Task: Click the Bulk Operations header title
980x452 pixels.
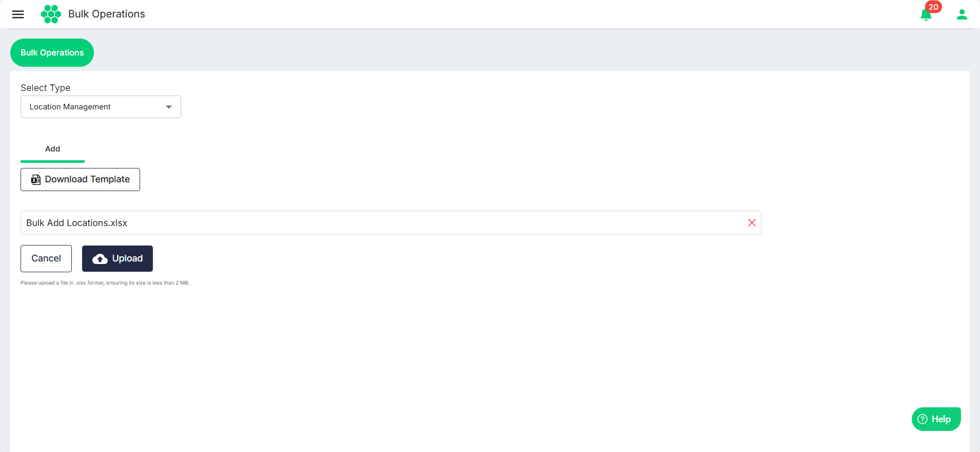Action: click(x=107, y=14)
